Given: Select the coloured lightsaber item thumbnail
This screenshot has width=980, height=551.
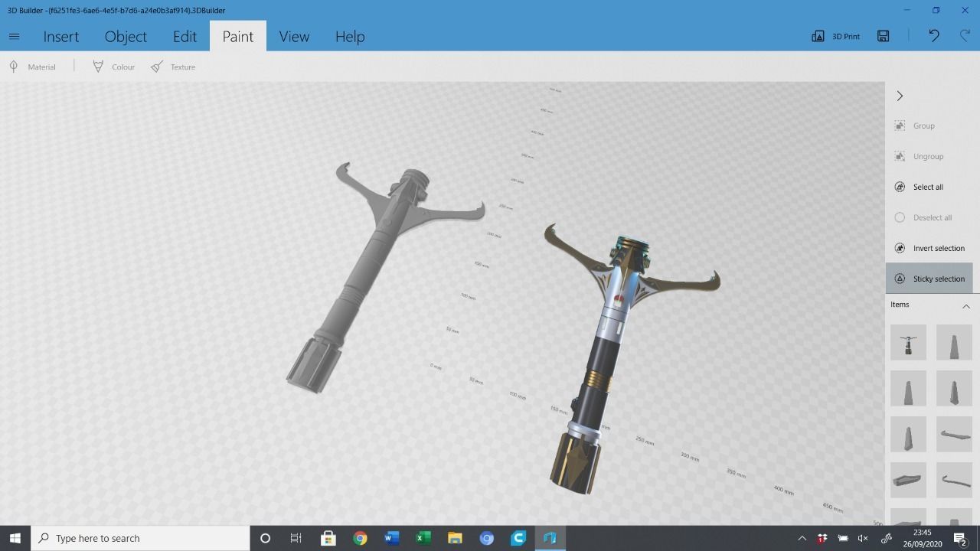Looking at the screenshot, I should click(x=908, y=342).
